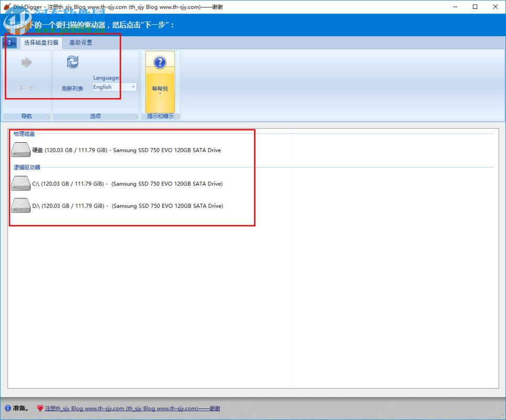The width and height of the screenshot is (506, 420).
Task: Click the 刷新列表 button label
Action: click(72, 88)
